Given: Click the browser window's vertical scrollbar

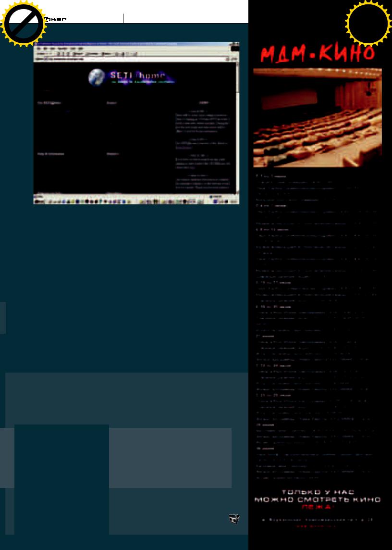Looking at the screenshot, I should 238,127.
